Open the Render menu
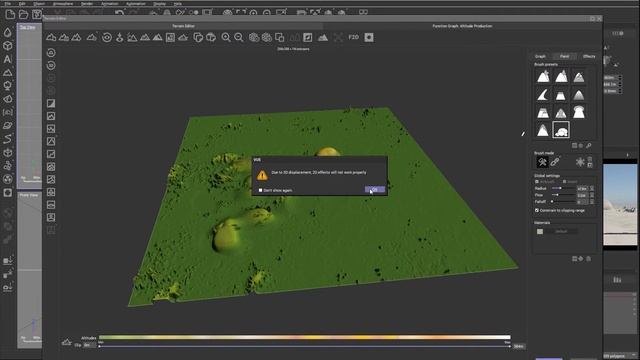This screenshot has width=640, height=360. pyautogui.click(x=87, y=4)
